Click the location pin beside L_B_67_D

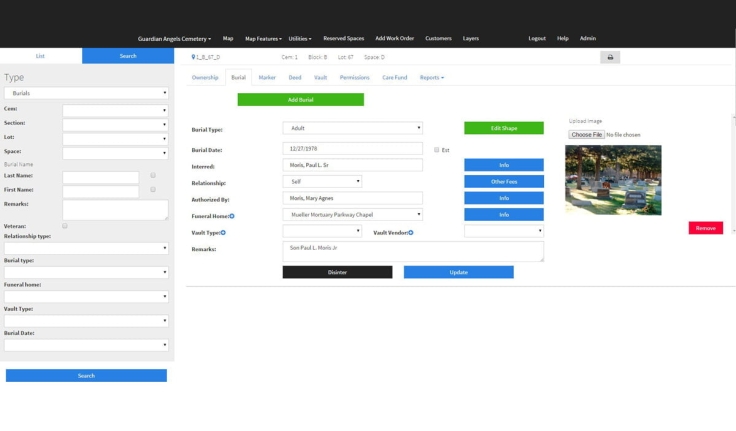[193, 58]
